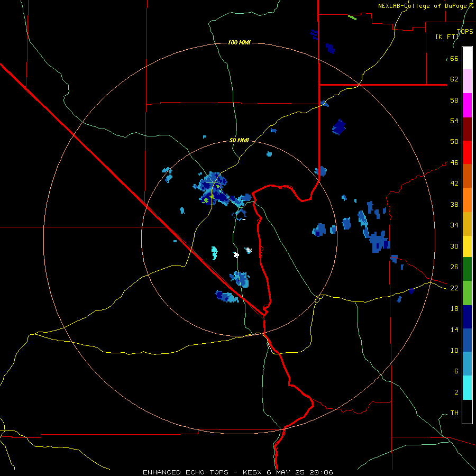This screenshot has height=476, width=476.
Task: Select the light green legend color band
Action: [467, 293]
